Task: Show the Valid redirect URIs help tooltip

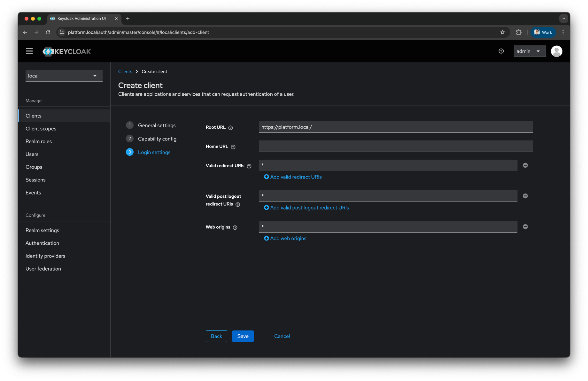Action: click(x=249, y=166)
